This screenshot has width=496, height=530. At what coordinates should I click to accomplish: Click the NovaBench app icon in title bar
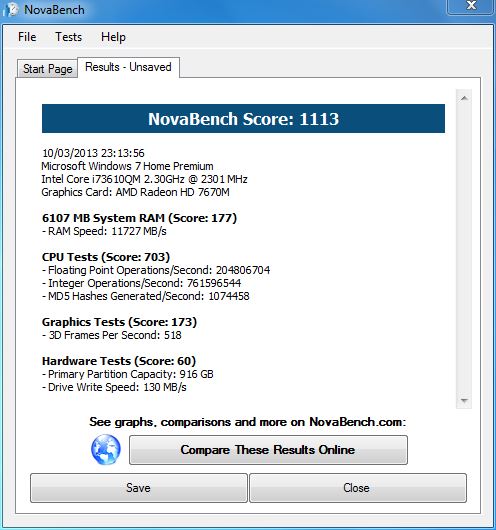click(11, 9)
